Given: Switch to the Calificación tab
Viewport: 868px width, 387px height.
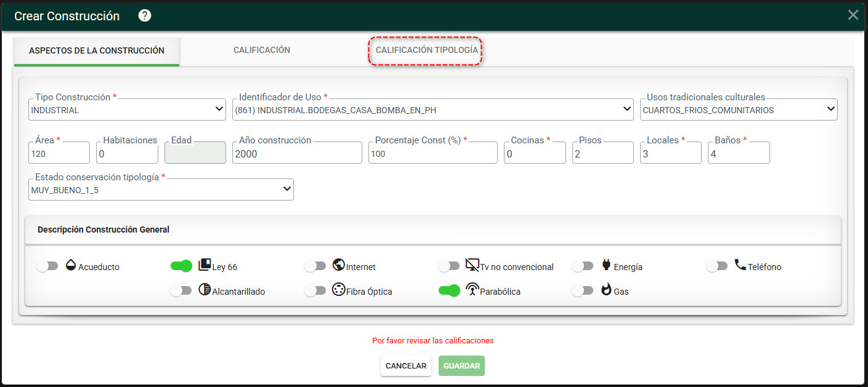Looking at the screenshot, I should click(x=262, y=50).
